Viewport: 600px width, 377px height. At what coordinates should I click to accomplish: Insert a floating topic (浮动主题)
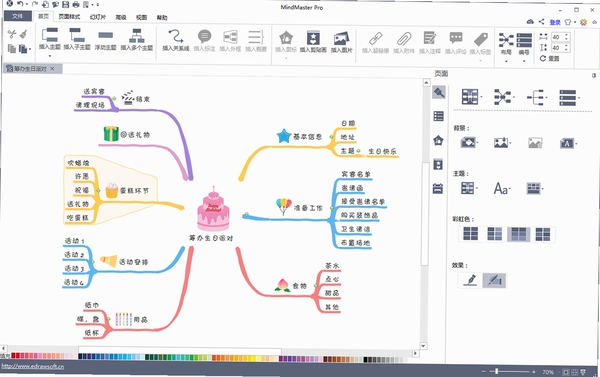tap(105, 36)
